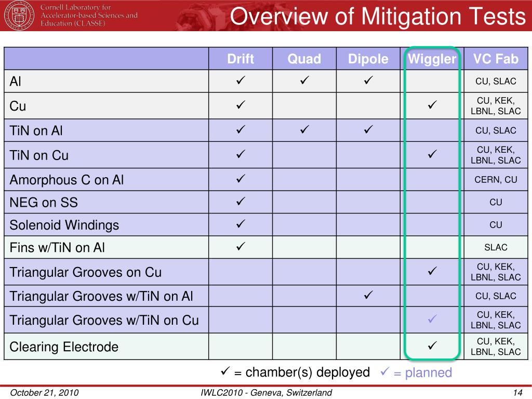Click the slide title Overview of Mitigation Tests
This screenshot has height=399, width=532.
click(378, 16)
